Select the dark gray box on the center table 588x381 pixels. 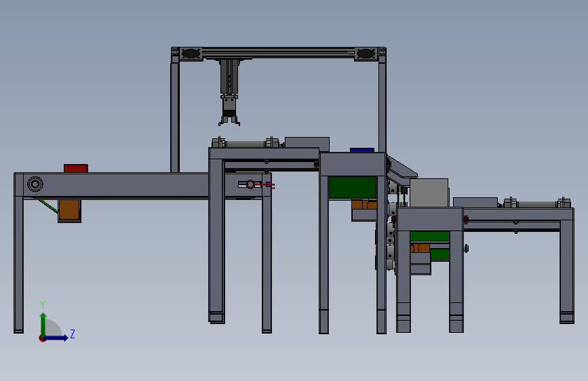pyautogui.click(x=307, y=144)
